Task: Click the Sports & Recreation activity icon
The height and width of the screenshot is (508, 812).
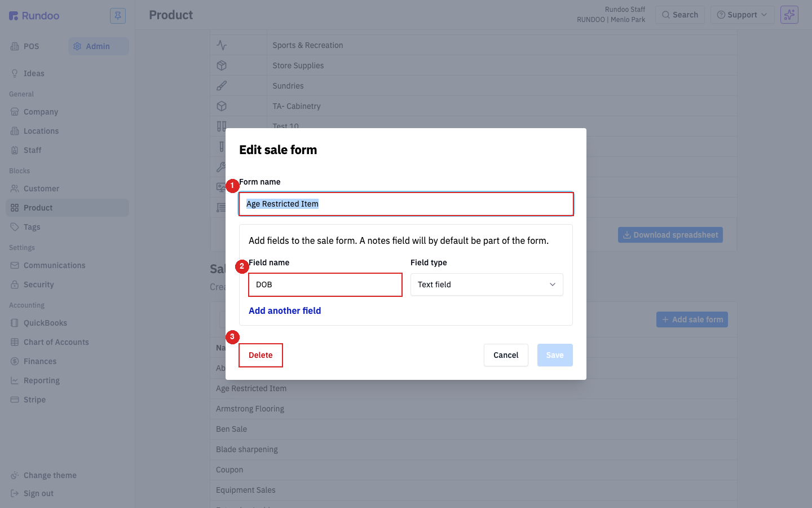Action: pyautogui.click(x=222, y=45)
